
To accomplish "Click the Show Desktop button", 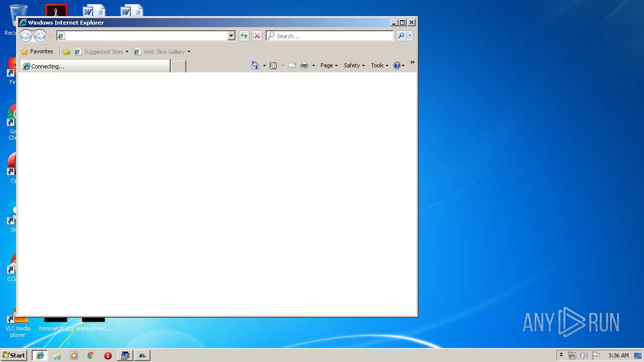I will (x=638, y=355).
